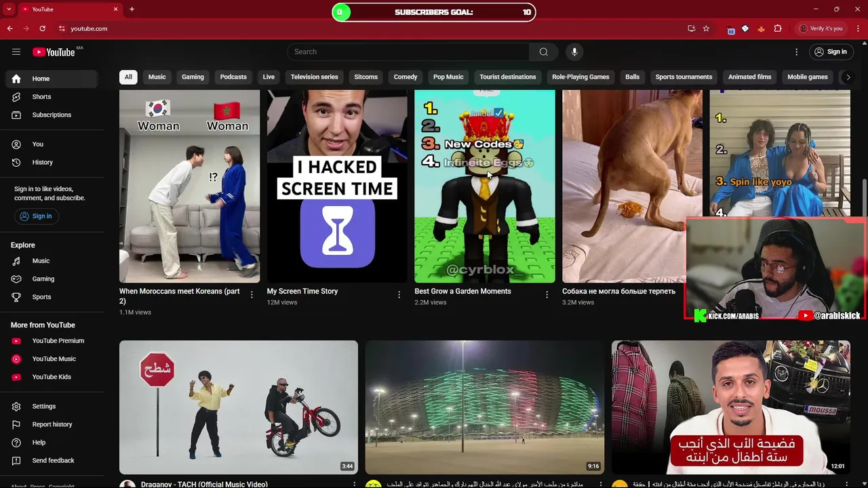The image size is (868, 488).
Task: Click the search magnifier button
Action: pos(543,52)
